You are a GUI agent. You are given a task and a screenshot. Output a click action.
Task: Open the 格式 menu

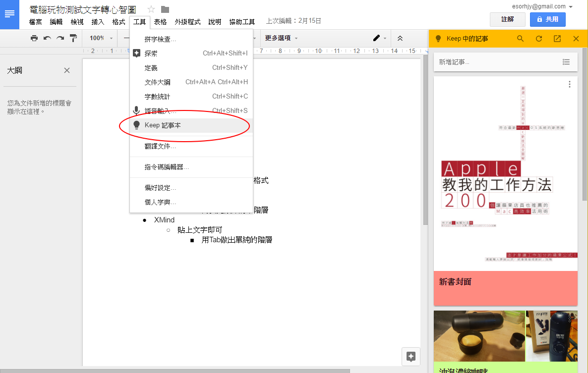pos(118,22)
